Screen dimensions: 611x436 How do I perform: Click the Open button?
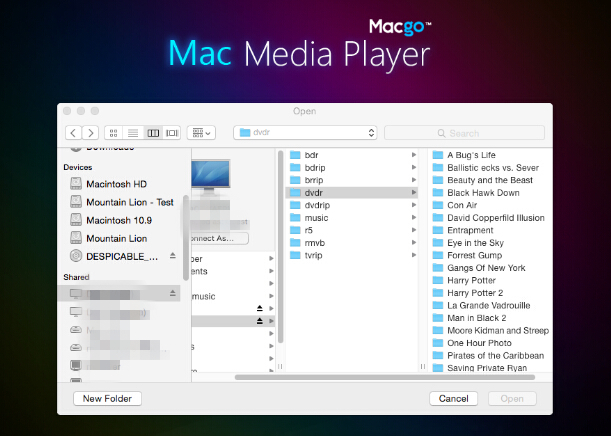point(512,399)
